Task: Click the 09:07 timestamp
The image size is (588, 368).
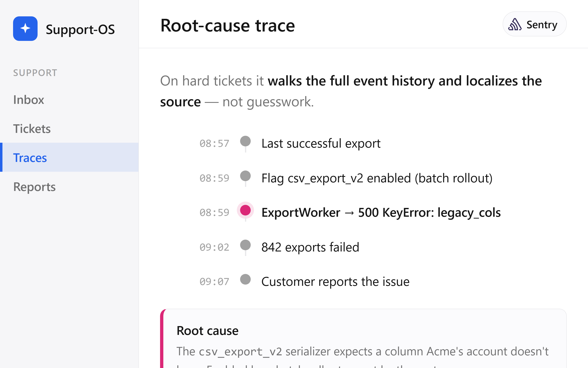Action: coord(214,282)
